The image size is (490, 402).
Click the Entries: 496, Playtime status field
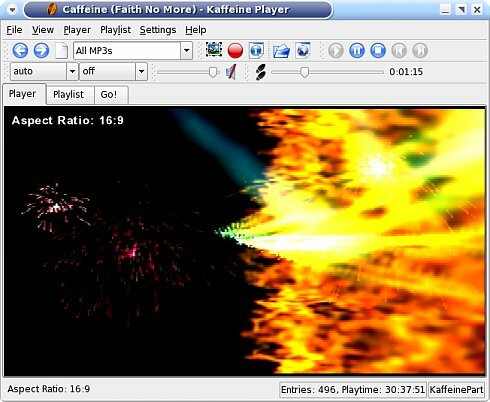353,390
